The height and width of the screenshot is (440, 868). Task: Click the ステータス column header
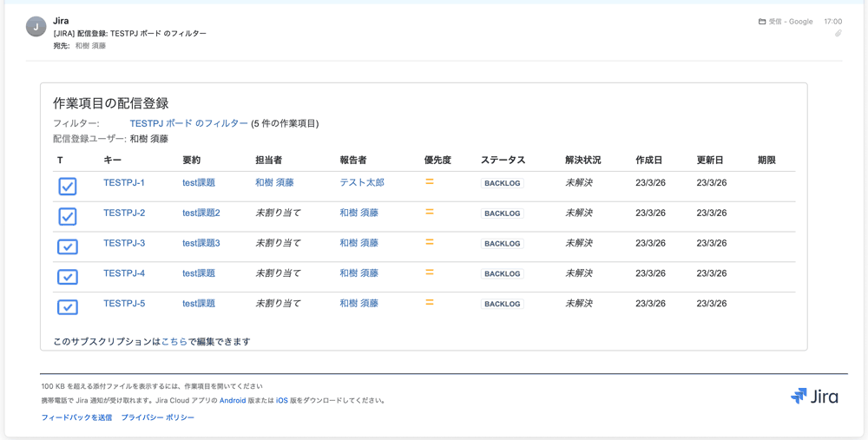(503, 161)
